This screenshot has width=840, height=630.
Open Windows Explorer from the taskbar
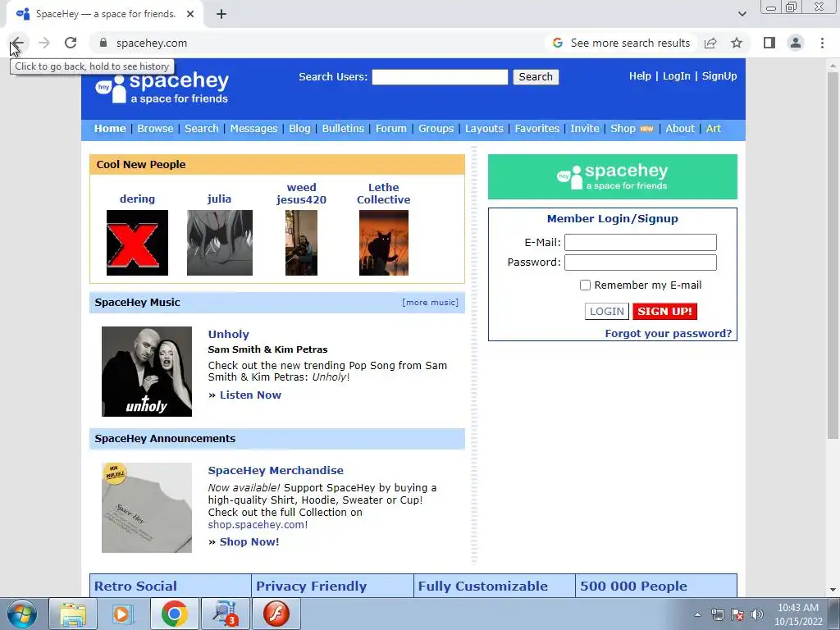73,614
